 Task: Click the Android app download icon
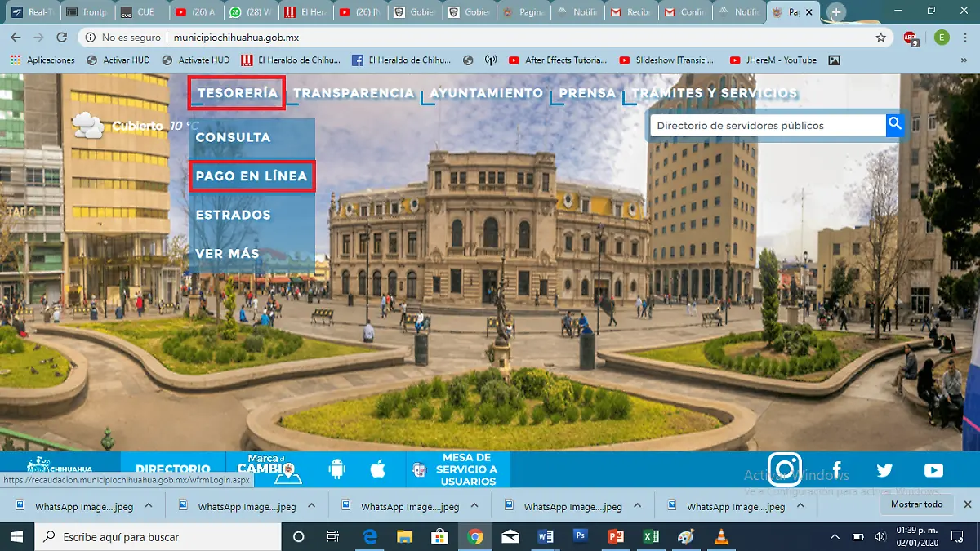[336, 469]
